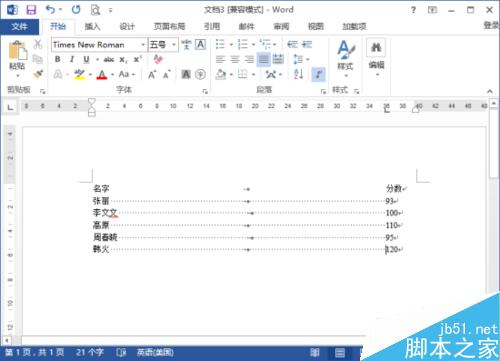Toggle justified alignment
This screenshot has width=500, height=361.
click(x=263, y=60)
